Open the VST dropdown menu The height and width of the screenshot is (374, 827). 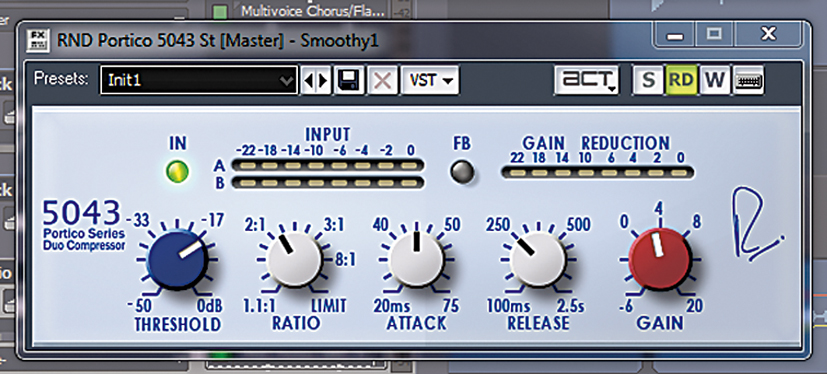[430, 81]
